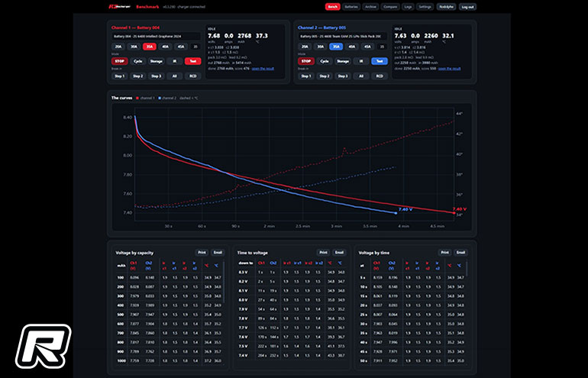Run break-in Step 2 on Channel 1
The image size is (588, 378).
pos(138,76)
